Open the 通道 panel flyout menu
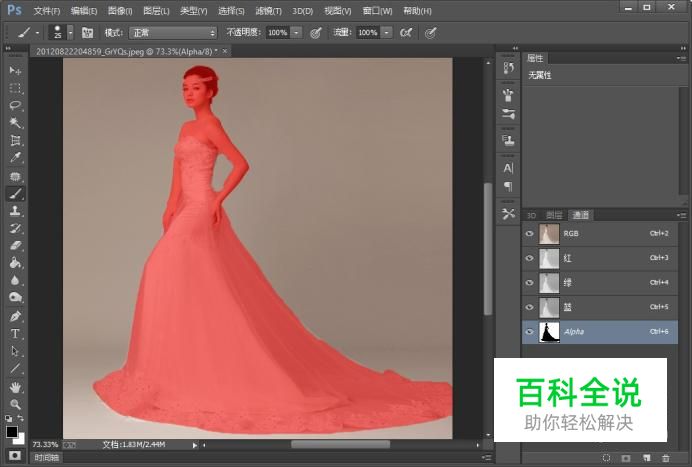Screen dimensions: 692x467 click(x=681, y=215)
